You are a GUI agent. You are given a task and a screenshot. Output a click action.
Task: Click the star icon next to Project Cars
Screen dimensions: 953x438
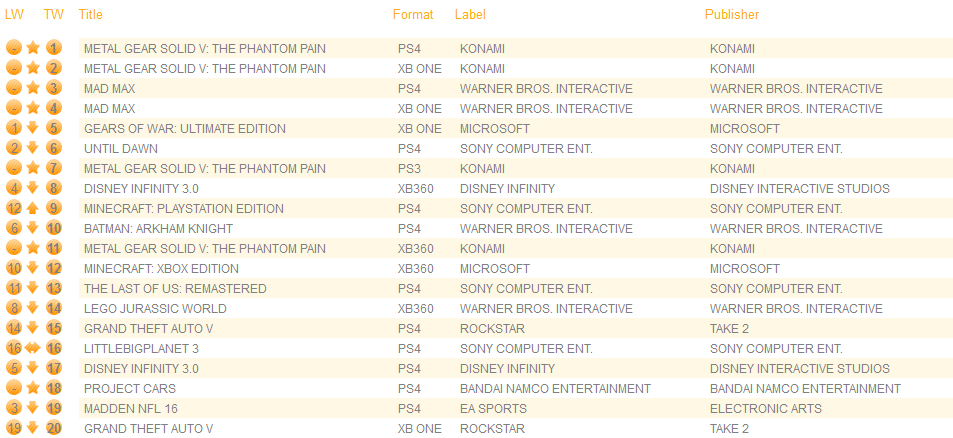33,388
